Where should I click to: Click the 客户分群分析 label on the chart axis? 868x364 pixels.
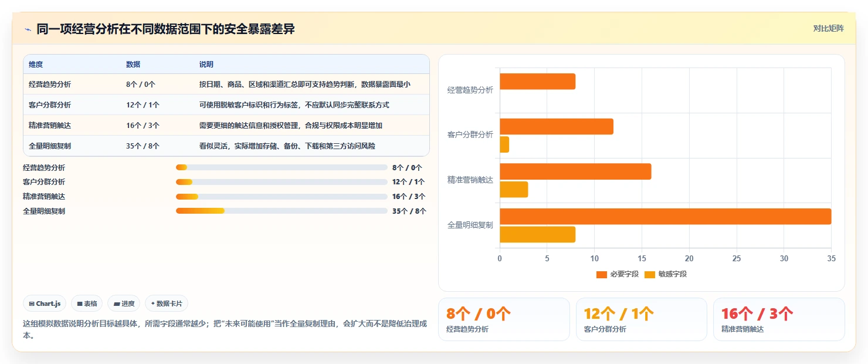pos(470,134)
